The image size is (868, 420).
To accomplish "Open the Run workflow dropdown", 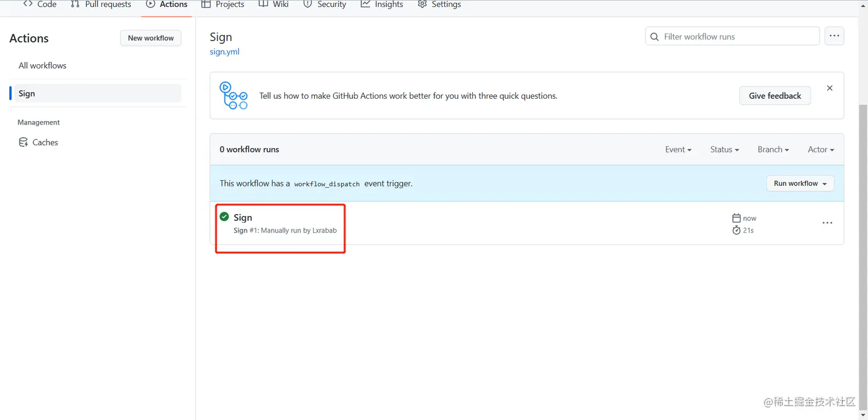I will [x=800, y=184].
